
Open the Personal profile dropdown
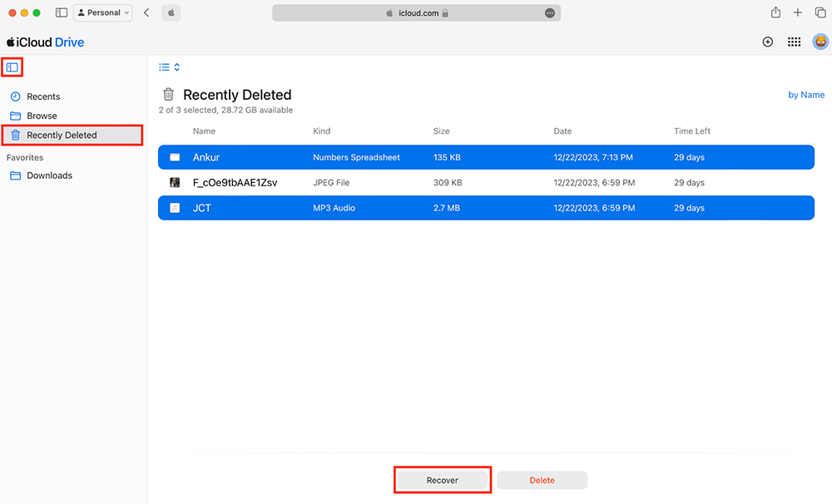pyautogui.click(x=102, y=12)
